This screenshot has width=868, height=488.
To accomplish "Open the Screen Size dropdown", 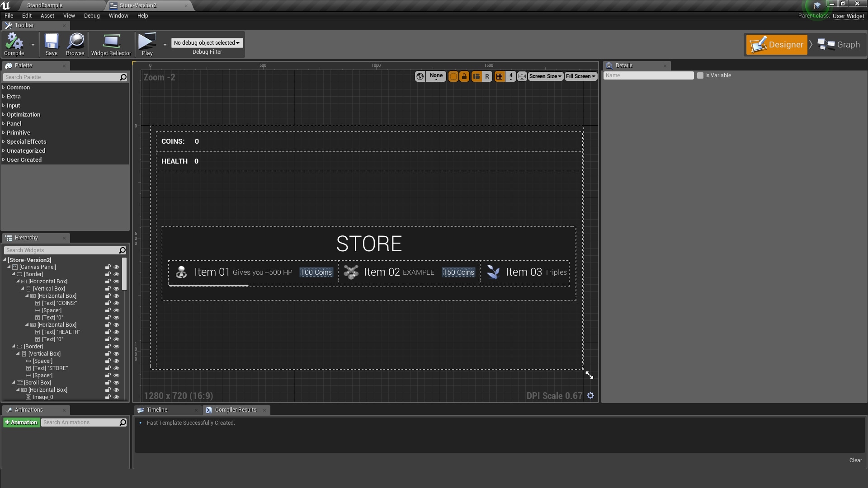I will (x=545, y=76).
